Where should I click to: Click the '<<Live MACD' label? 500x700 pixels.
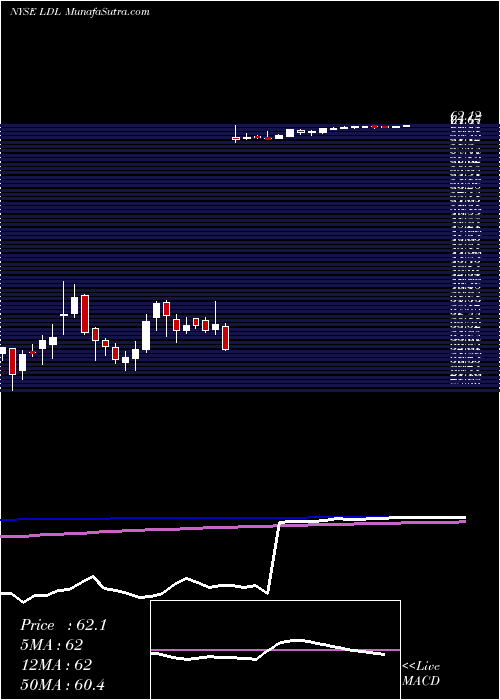point(421,674)
